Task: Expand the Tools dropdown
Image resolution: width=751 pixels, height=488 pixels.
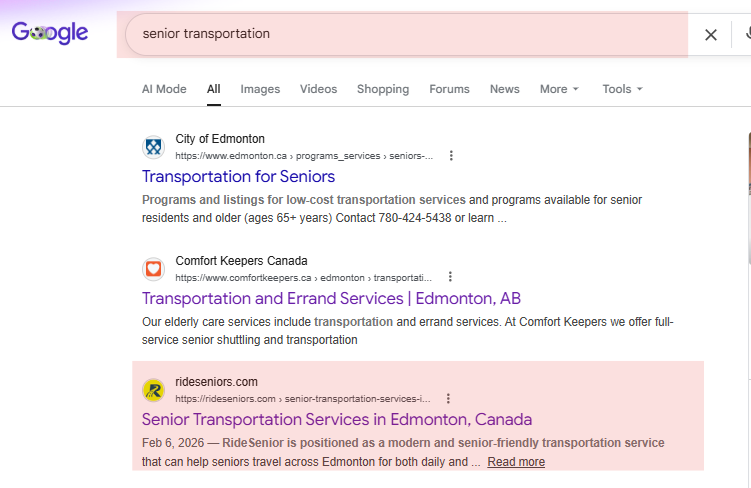Action: 622,89
